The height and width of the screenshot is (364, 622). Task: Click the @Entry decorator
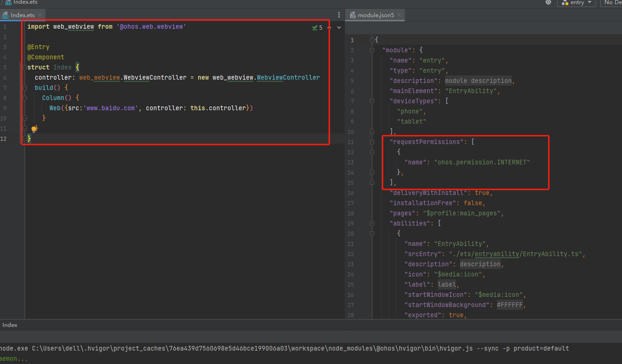click(38, 47)
